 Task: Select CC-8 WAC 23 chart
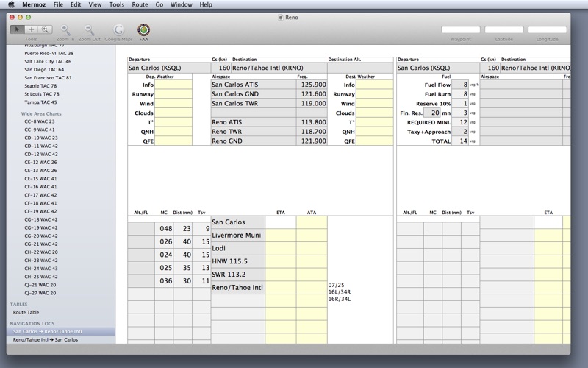point(40,121)
